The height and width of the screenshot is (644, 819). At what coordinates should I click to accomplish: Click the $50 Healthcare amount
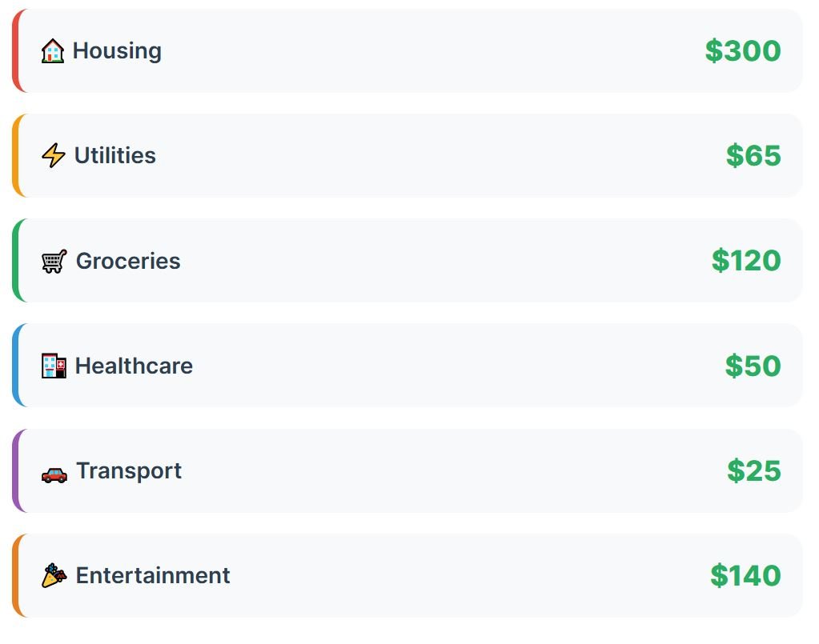(x=753, y=366)
